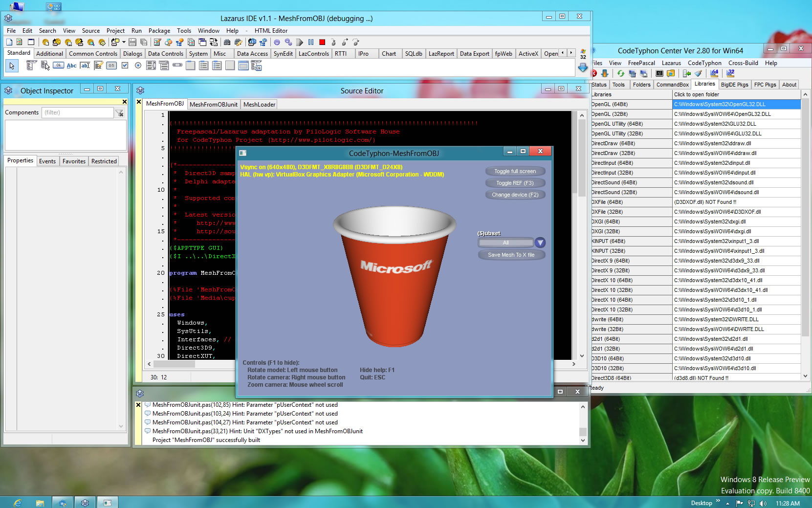This screenshot has width=812, height=508.
Task: Click the New Unit icon in Lazarus toolbar
Action: tap(19, 42)
